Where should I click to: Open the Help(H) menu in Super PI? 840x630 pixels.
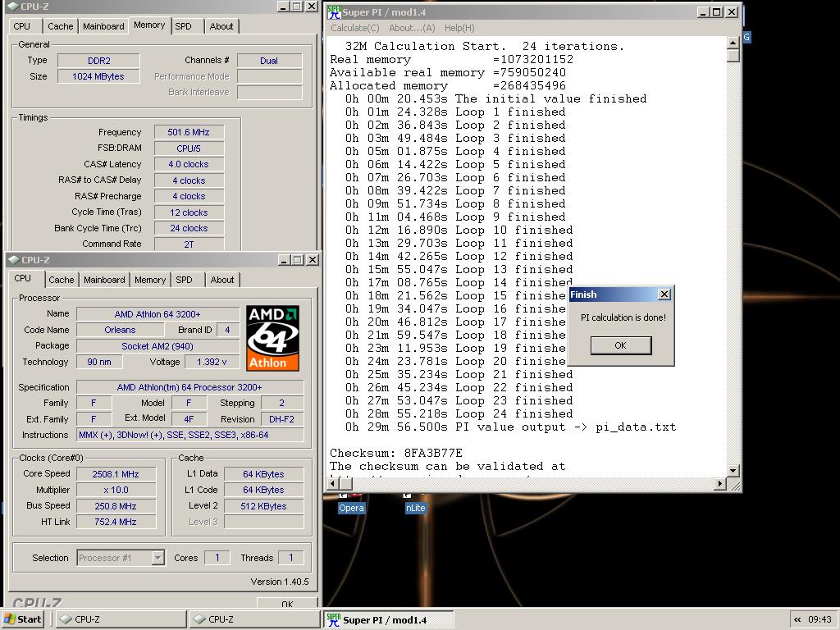tap(459, 28)
